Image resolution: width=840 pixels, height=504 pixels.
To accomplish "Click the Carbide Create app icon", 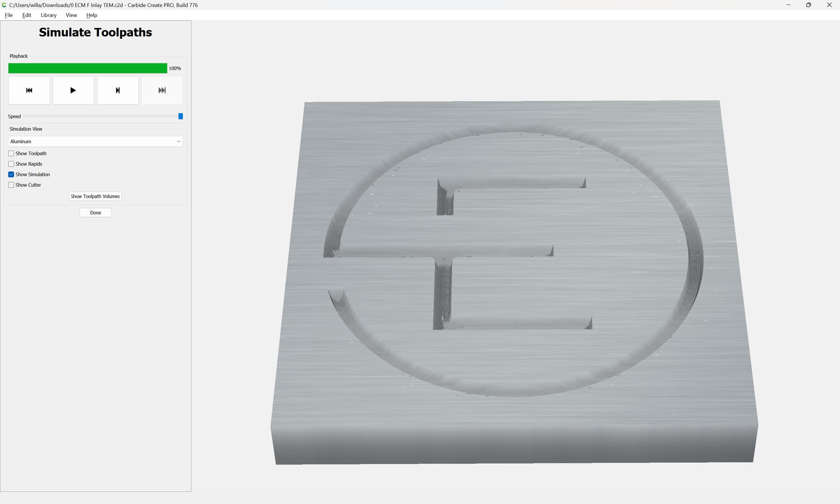I will 4,5.
